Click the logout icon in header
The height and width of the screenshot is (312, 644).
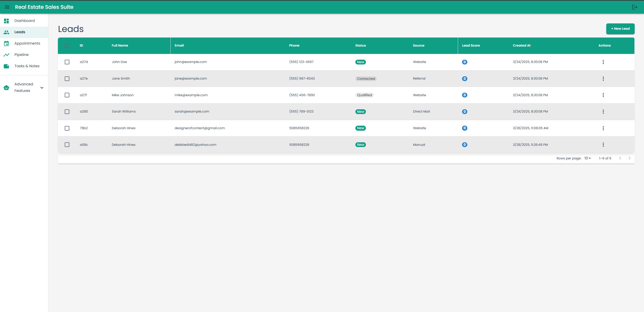pos(634,7)
